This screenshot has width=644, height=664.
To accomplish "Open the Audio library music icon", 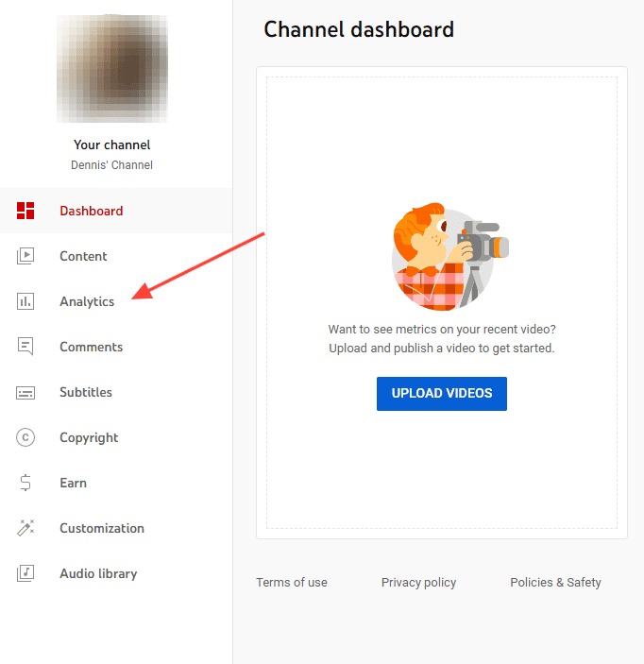I will click(x=25, y=573).
